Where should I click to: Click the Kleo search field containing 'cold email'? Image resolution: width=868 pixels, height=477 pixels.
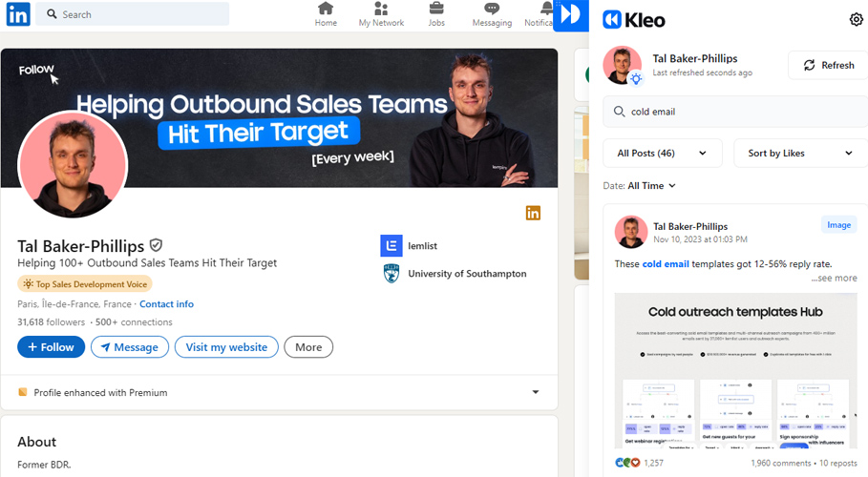[x=735, y=112]
